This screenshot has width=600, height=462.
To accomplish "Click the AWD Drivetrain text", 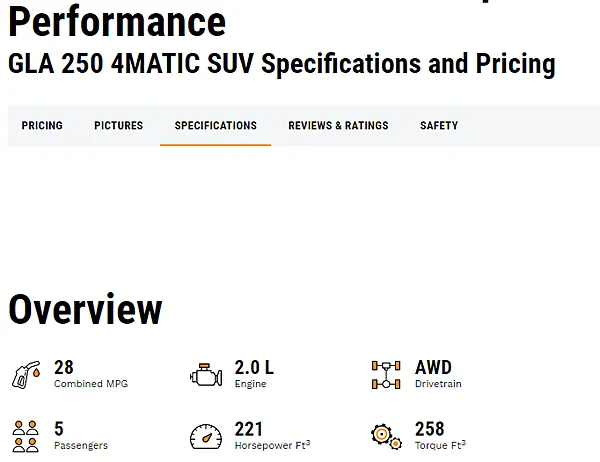I will point(434,368).
